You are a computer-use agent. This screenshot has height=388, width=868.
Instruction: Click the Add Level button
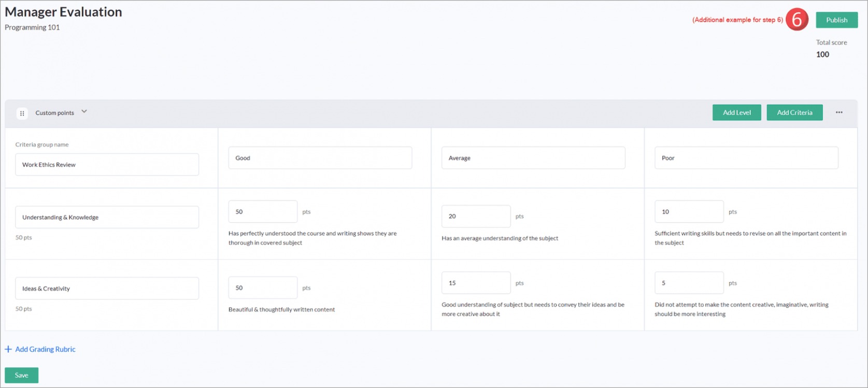click(x=736, y=112)
